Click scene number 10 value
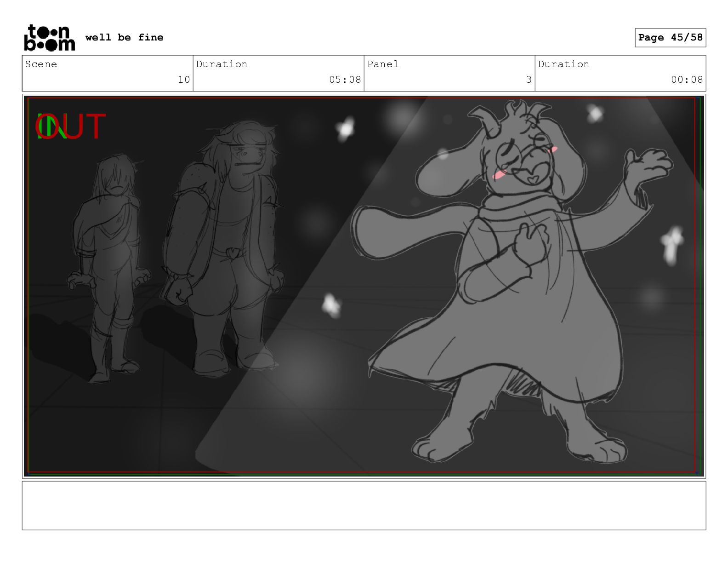 click(184, 80)
